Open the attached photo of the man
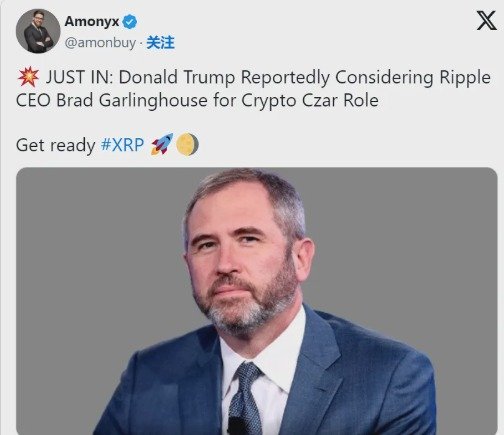504x435 pixels. pyautogui.click(x=257, y=301)
